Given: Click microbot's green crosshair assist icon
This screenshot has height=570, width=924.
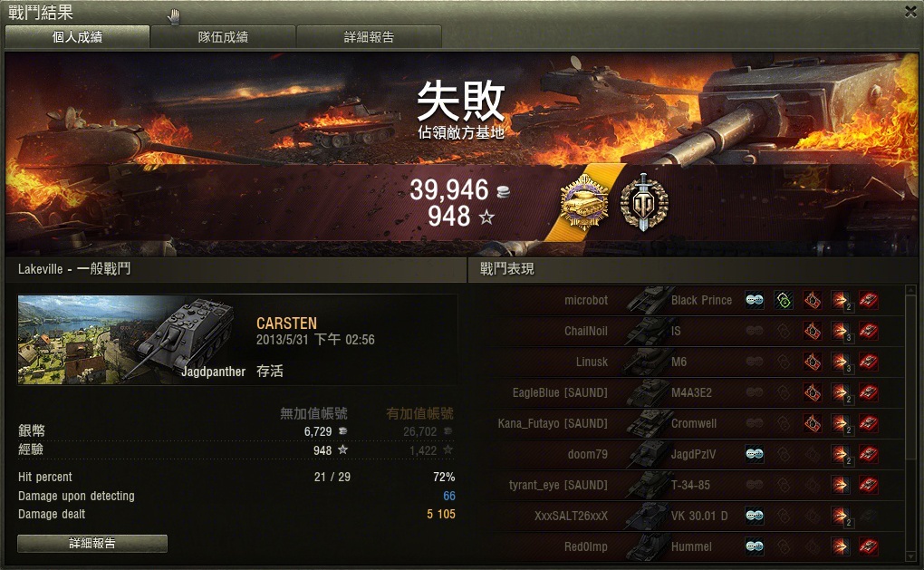Looking at the screenshot, I should point(784,300).
